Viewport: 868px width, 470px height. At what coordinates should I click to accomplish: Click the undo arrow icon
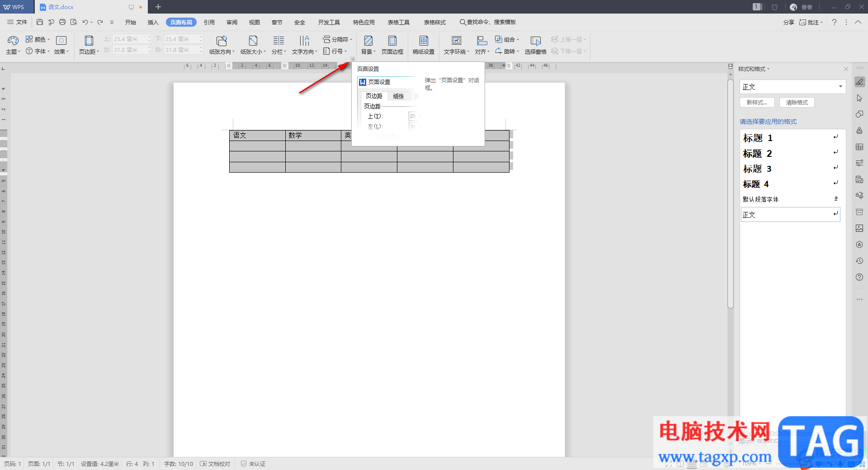pos(85,22)
